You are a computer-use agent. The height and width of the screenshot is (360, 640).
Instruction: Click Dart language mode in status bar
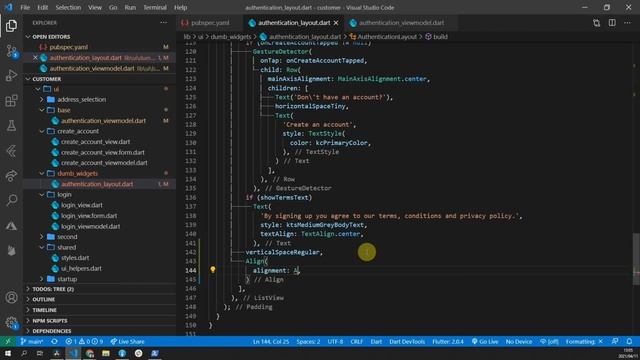[376, 342]
